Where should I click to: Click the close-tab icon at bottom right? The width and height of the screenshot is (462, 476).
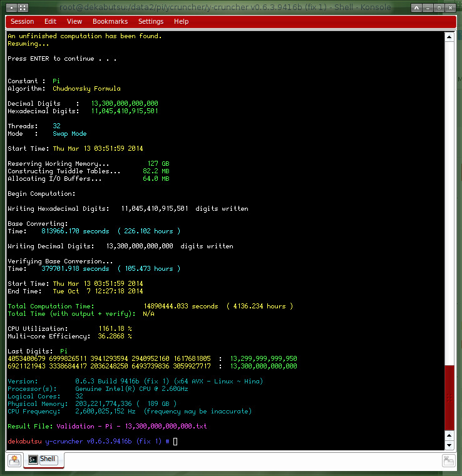[448, 460]
